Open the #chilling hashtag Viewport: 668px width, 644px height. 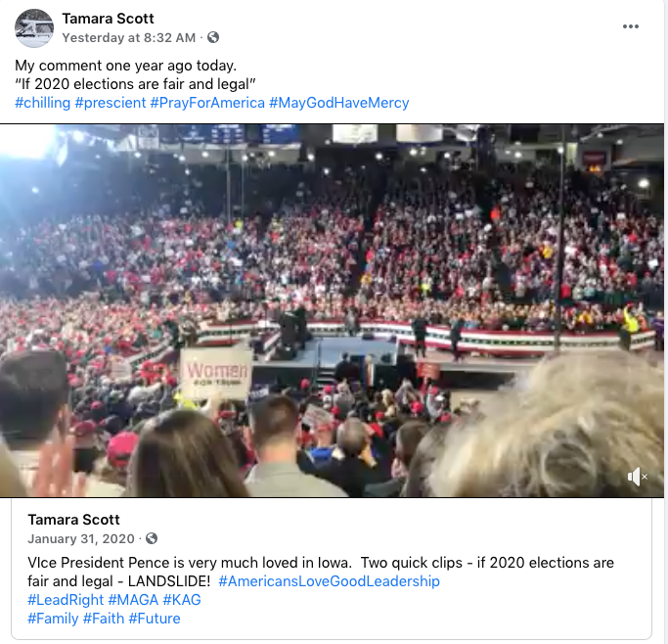(x=43, y=103)
